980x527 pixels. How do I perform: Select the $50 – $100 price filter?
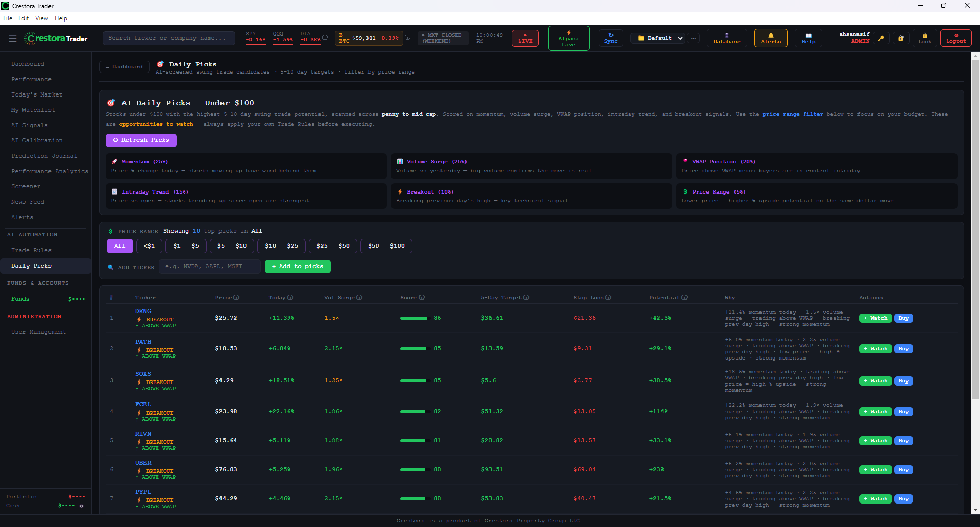click(386, 246)
